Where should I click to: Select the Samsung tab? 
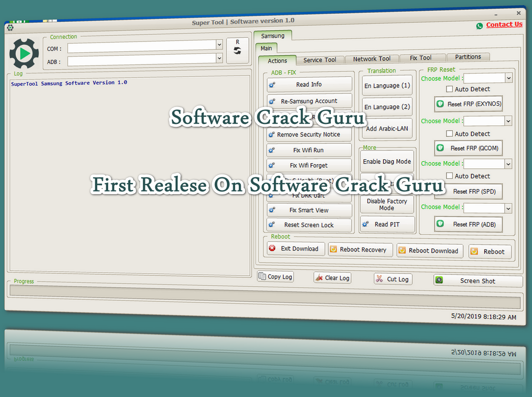[272, 36]
